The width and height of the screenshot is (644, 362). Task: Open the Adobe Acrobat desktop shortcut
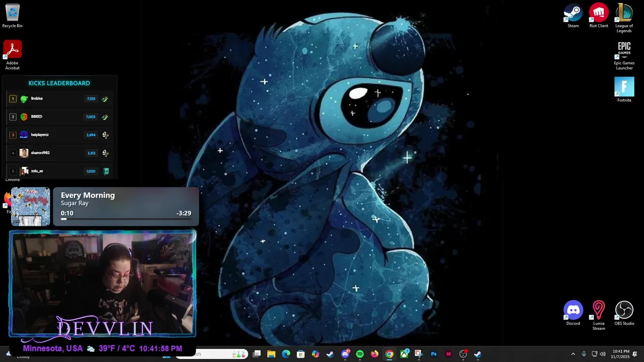12,55
